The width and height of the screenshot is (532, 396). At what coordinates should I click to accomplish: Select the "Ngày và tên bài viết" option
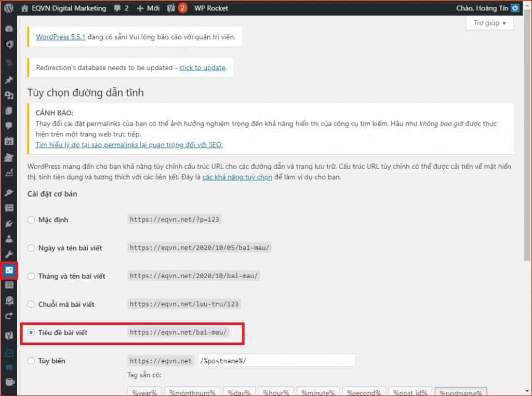31,248
